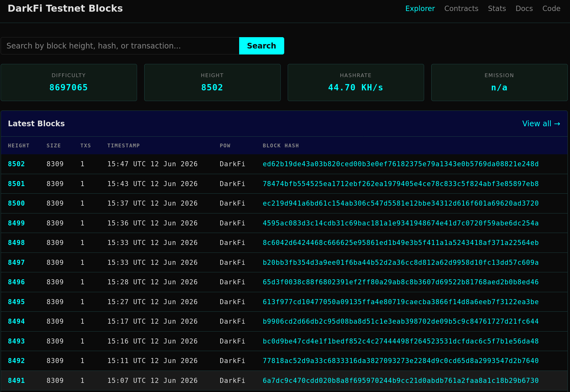Screen dimensions: 570x392
Task: Click the Height stat value 8502
Action: pyautogui.click(x=212, y=88)
